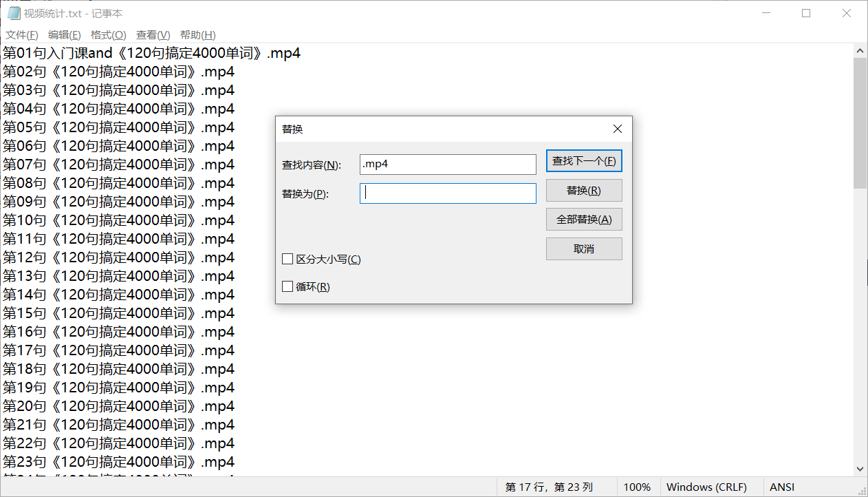Click the line starting with 第12句

(x=118, y=257)
